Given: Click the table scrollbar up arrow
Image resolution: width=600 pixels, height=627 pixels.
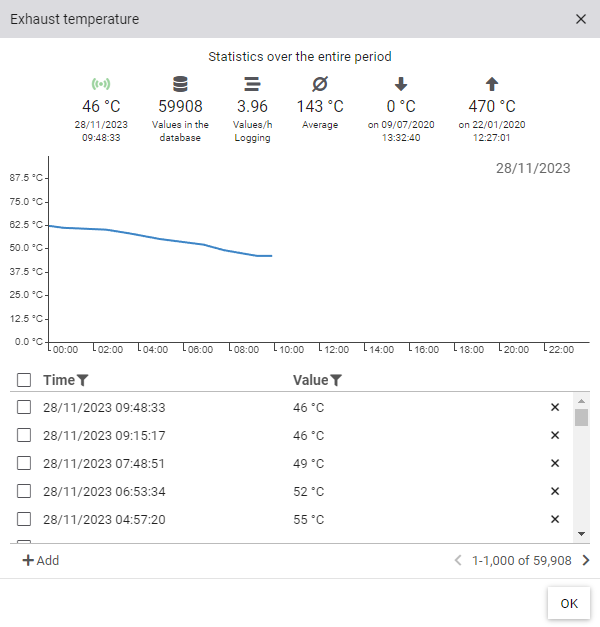Looking at the screenshot, I should click(x=582, y=401).
